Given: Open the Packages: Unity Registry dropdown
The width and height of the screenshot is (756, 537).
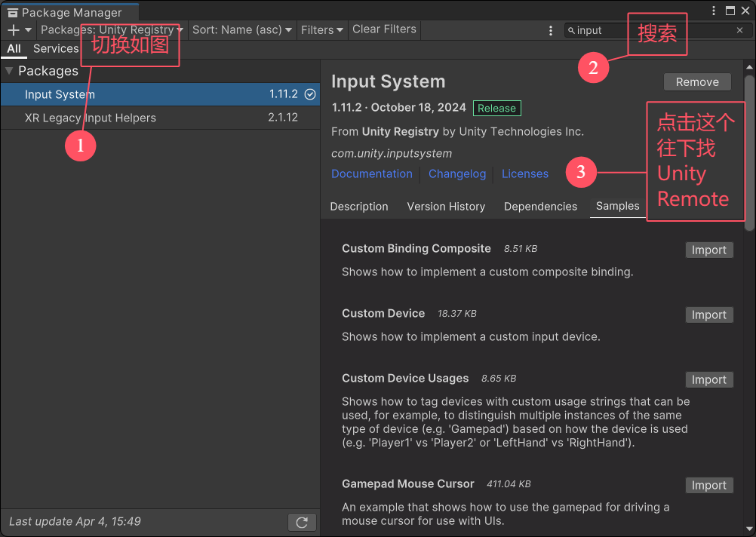Looking at the screenshot, I should tap(112, 30).
